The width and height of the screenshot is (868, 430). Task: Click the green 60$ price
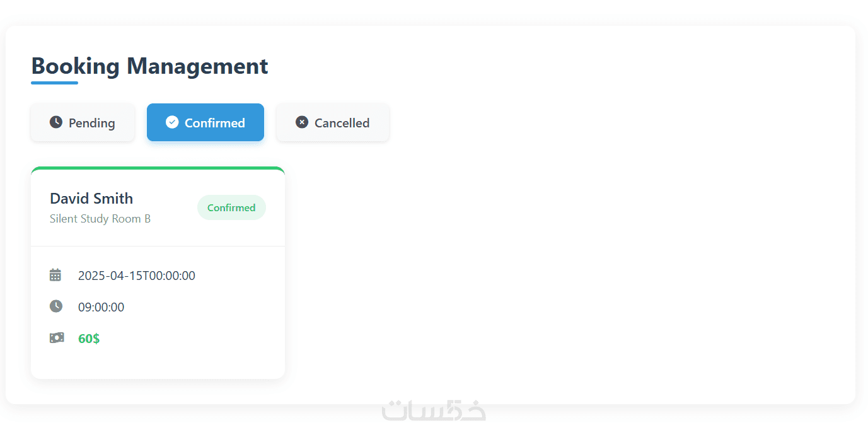89,339
